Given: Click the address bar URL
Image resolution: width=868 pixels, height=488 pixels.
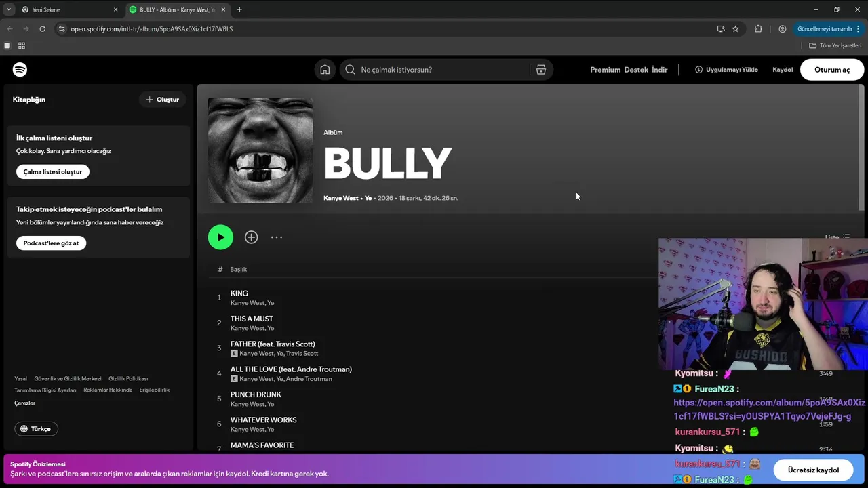Looking at the screenshot, I should (x=152, y=29).
